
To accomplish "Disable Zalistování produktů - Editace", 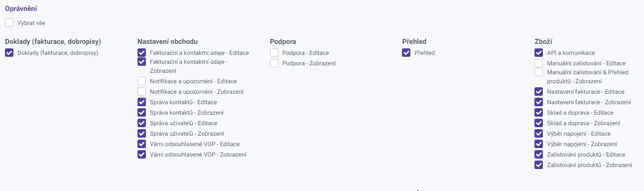I will click(x=539, y=155).
